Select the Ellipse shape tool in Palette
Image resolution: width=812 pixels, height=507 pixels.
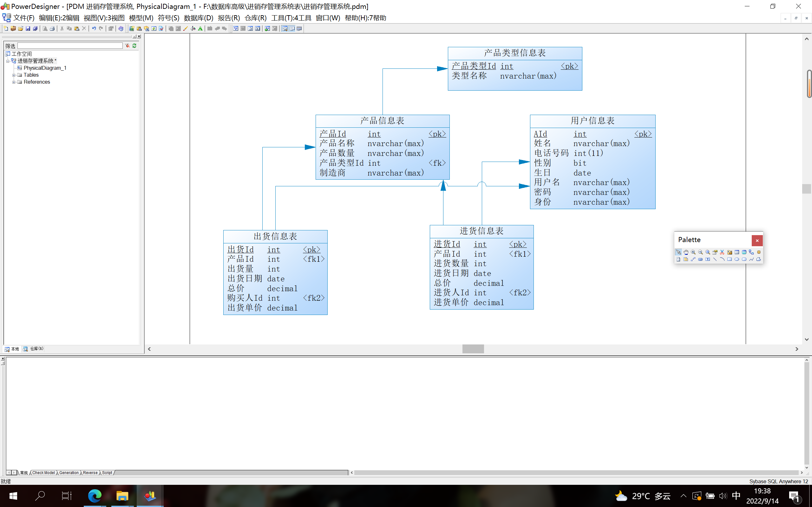737,259
